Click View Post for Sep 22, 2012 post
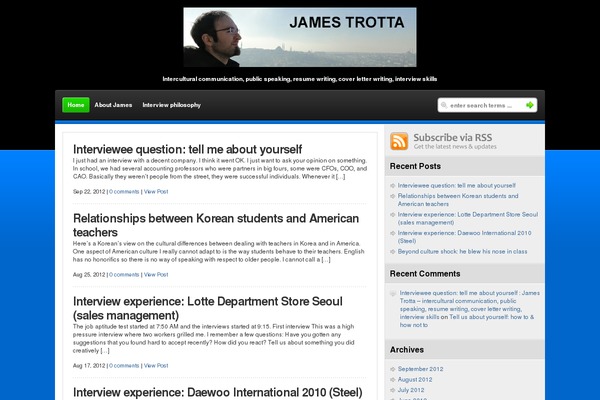Viewport: 600px width, 400px height. [x=156, y=191]
